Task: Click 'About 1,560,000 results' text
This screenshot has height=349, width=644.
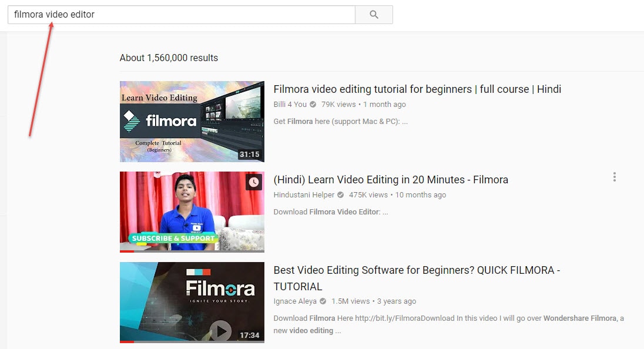Action: [x=169, y=58]
